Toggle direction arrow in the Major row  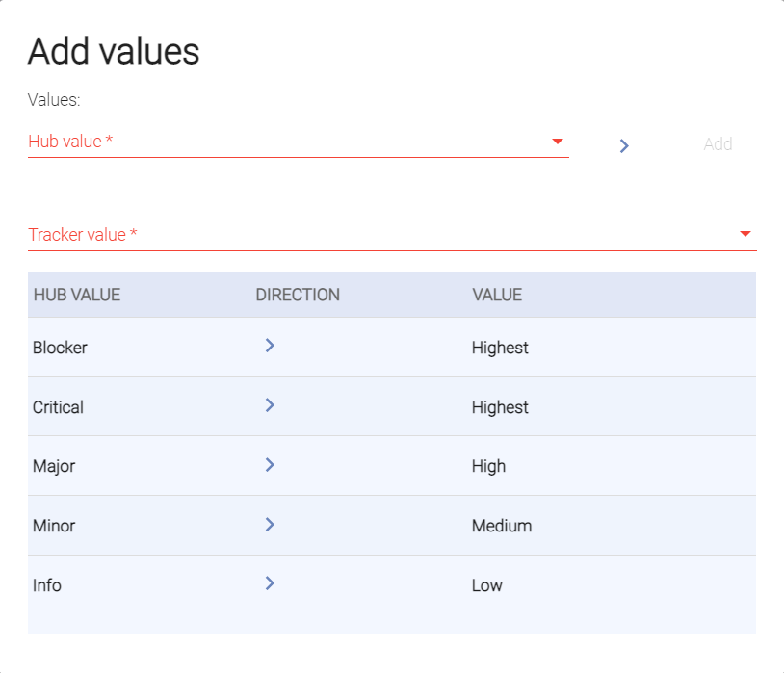pyautogui.click(x=270, y=465)
